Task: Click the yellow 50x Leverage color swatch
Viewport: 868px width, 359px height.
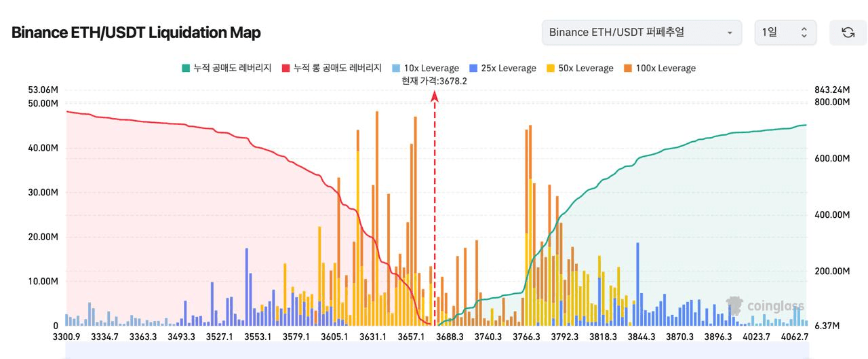Action: coord(550,68)
